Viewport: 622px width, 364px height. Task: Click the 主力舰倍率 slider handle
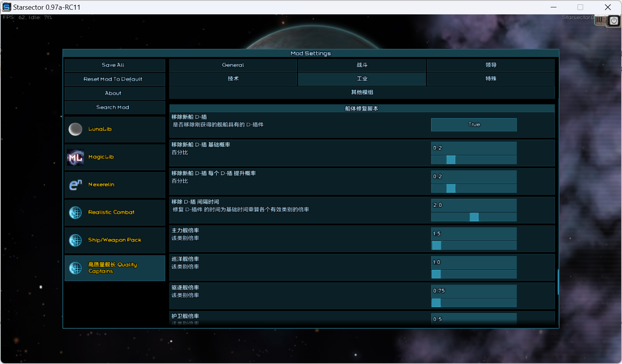click(437, 245)
